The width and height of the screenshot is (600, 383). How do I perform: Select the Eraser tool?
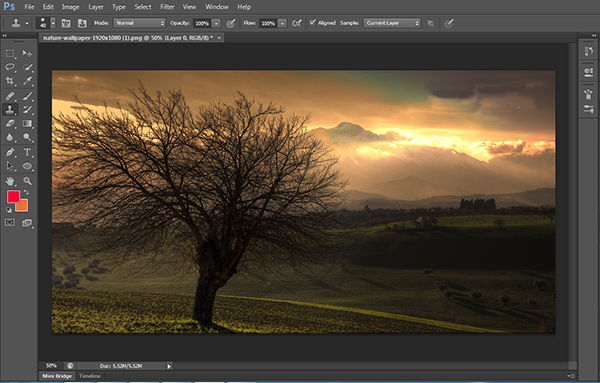[x=10, y=123]
